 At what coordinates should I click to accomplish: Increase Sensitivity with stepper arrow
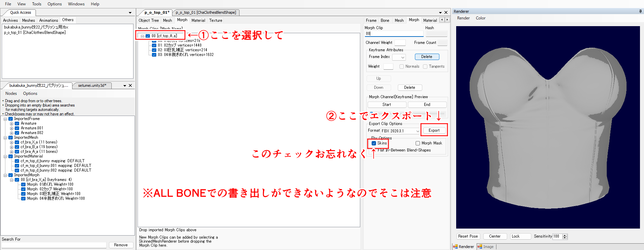[x=565, y=235]
